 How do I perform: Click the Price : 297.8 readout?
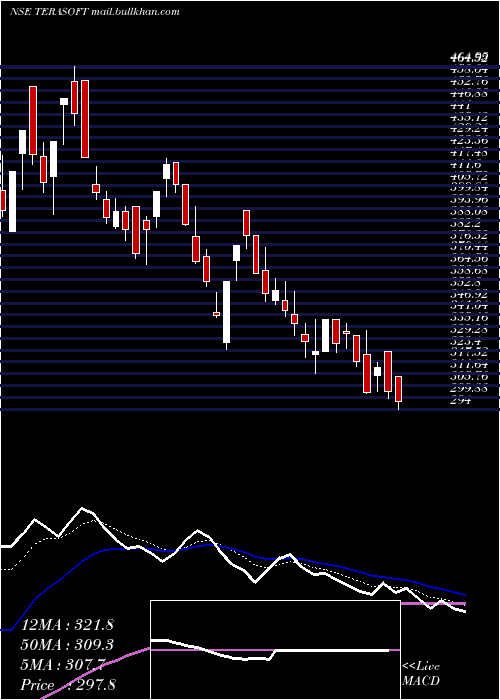pyautogui.click(x=68, y=684)
